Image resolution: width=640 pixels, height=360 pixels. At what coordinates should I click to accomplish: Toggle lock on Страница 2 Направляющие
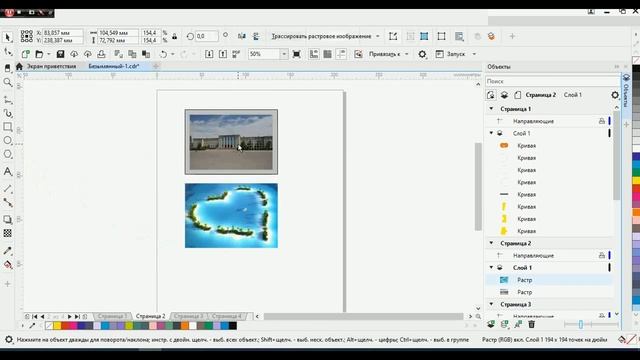pyautogui.click(x=602, y=255)
